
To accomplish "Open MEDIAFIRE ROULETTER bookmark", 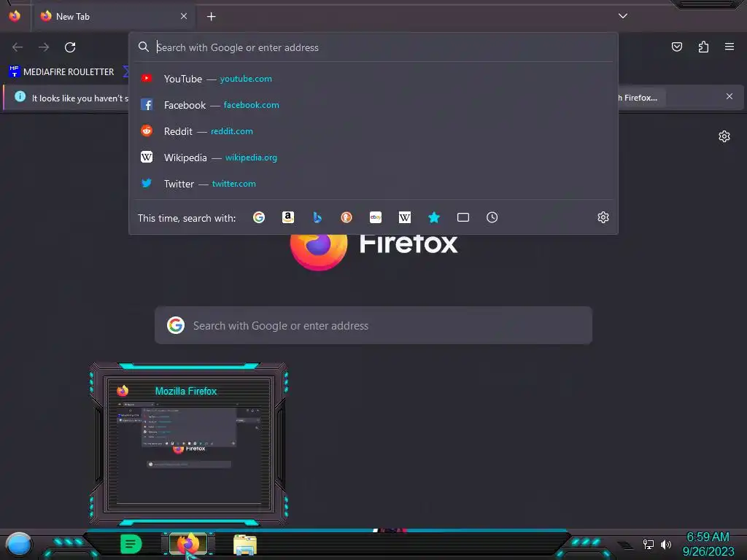I will pos(61,72).
